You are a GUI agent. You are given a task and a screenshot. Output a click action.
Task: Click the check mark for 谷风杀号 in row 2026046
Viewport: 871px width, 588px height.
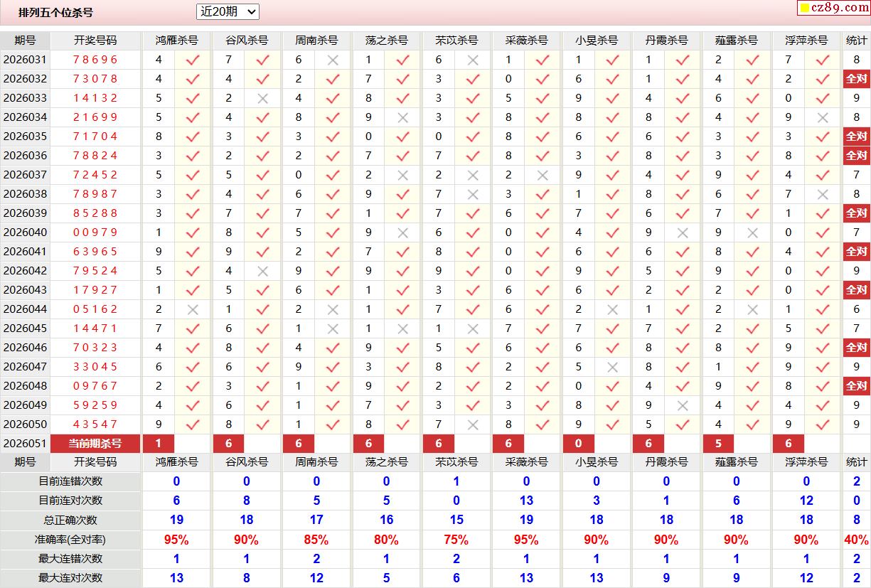coord(263,348)
